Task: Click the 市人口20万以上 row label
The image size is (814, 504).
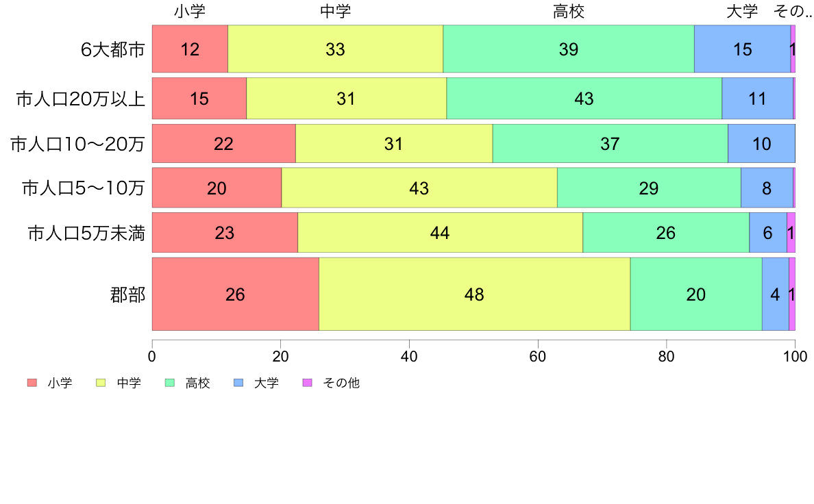Action: click(80, 99)
